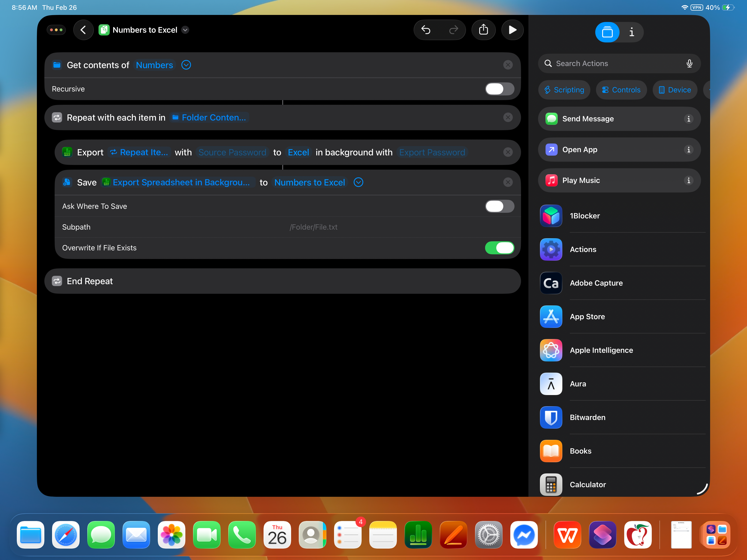The image size is (747, 560).
Task: Undo the last shortcut edit
Action: point(426,30)
